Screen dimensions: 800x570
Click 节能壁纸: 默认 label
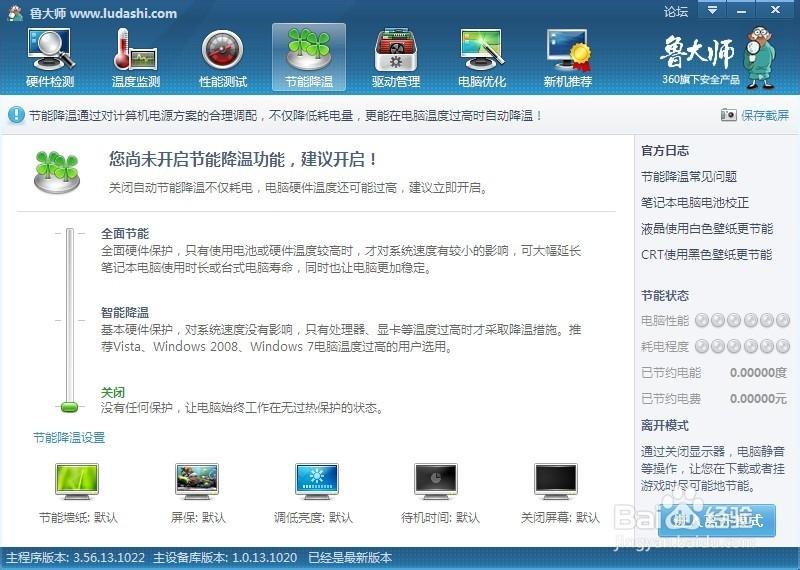tap(78, 518)
